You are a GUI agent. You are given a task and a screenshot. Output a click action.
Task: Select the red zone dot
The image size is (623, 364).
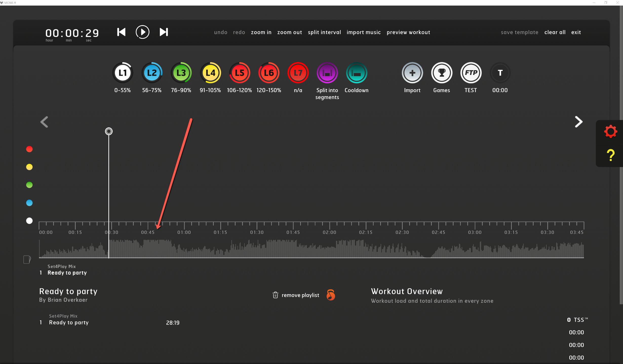click(x=29, y=149)
